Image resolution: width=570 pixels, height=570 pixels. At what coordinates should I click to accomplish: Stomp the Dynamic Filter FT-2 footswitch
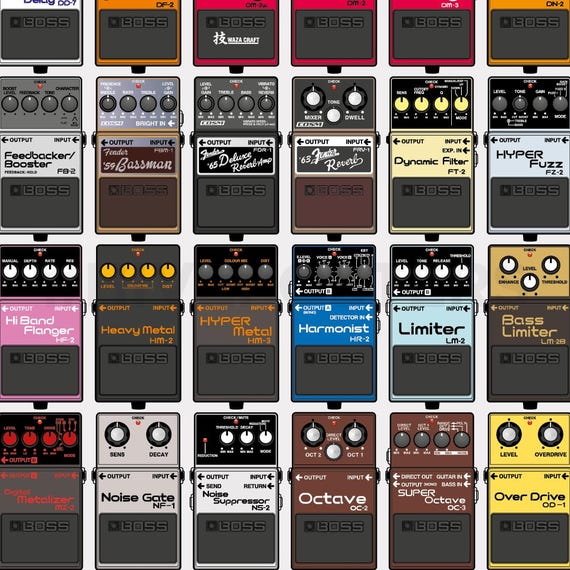click(x=432, y=202)
